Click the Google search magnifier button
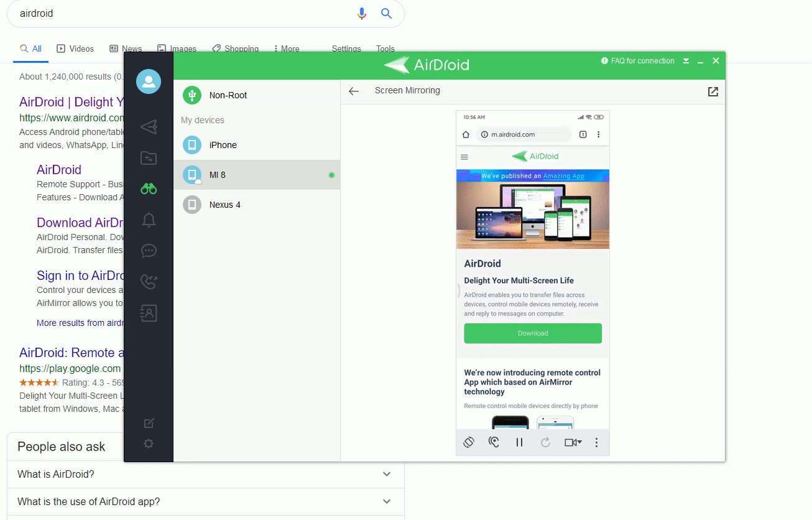Image resolution: width=812 pixels, height=520 pixels. pos(387,14)
